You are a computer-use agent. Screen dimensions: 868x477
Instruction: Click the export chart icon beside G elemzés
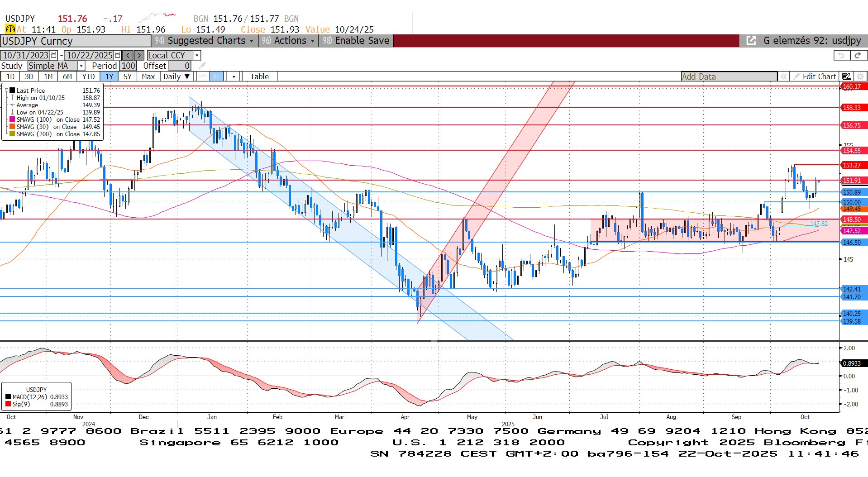pyautogui.click(x=751, y=41)
